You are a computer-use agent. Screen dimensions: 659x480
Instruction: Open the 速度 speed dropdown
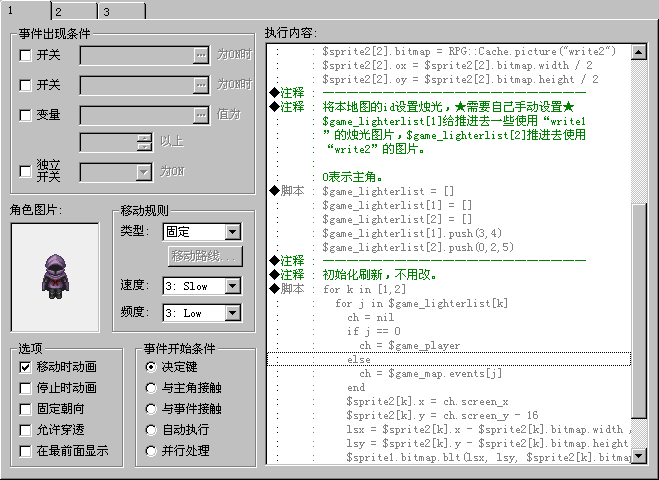tap(232, 286)
